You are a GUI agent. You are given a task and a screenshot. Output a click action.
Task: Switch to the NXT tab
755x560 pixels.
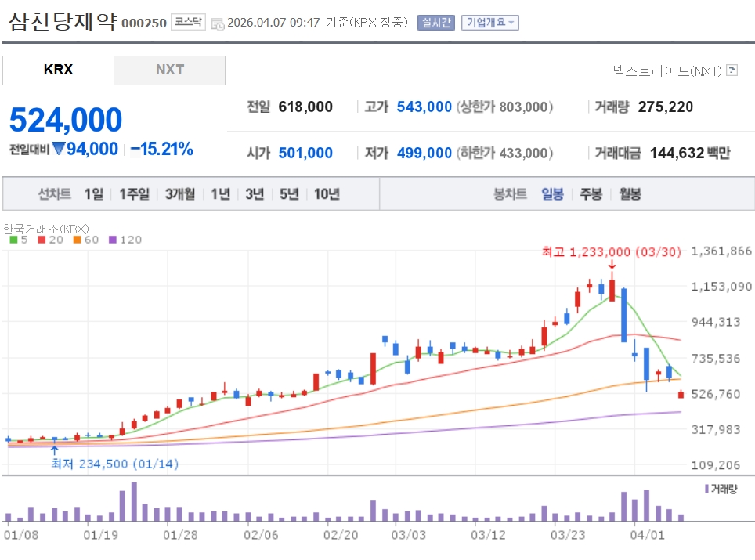point(169,70)
